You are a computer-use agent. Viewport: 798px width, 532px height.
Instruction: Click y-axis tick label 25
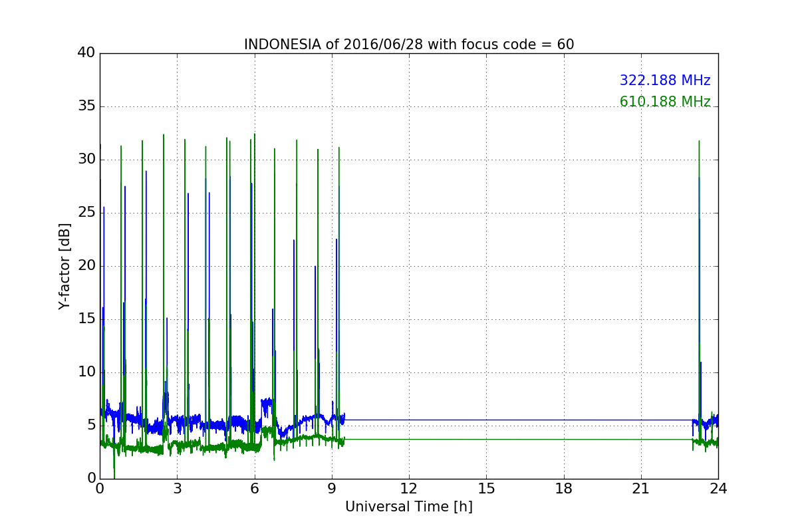pyautogui.click(x=86, y=213)
